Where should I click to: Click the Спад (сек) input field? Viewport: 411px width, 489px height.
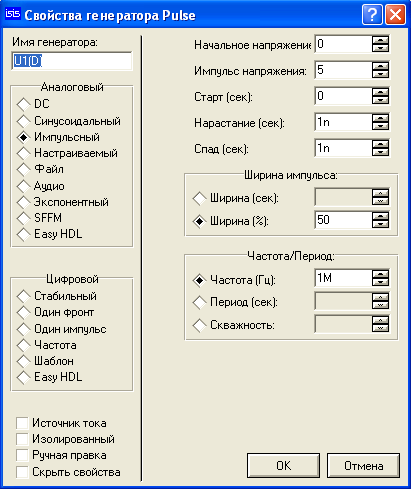pyautogui.click(x=343, y=148)
